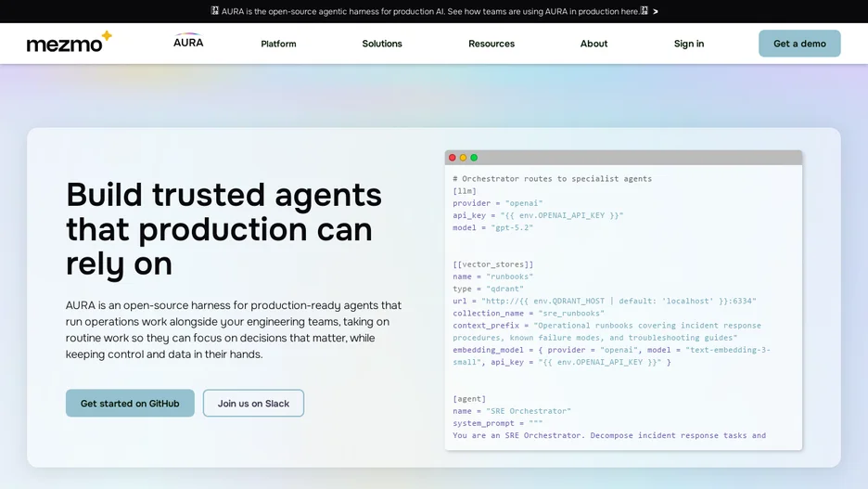Click the green dot in code window
Viewport: 868px width, 489px height.
(x=474, y=158)
